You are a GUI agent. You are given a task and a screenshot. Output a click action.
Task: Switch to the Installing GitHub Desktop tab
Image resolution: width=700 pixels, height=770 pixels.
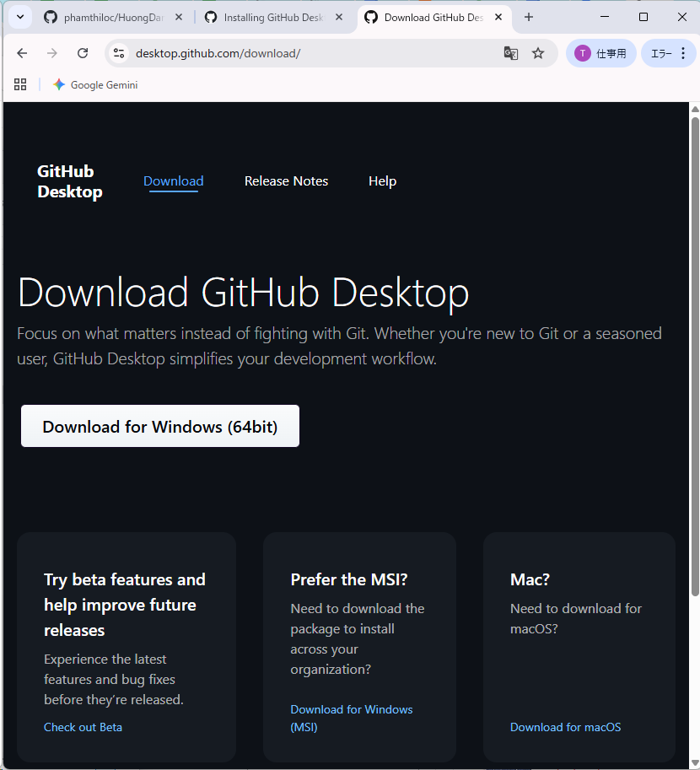click(273, 18)
